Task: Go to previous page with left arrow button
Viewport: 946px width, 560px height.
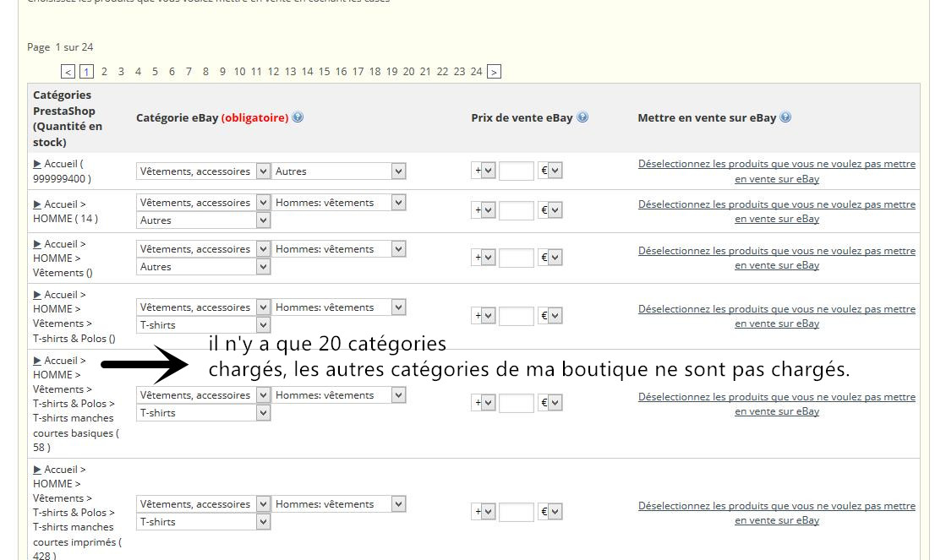Action: click(68, 72)
